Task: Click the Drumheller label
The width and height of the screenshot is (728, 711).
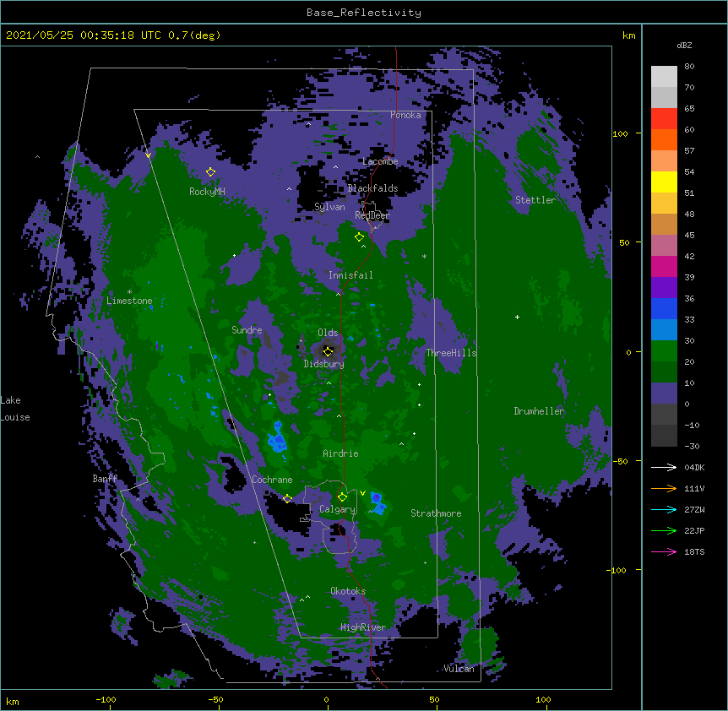Action: click(539, 411)
